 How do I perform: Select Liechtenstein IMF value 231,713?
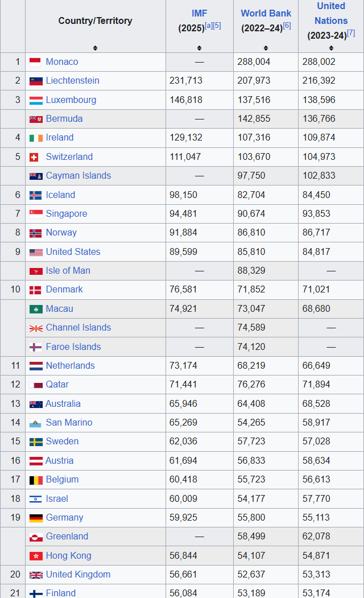(186, 81)
